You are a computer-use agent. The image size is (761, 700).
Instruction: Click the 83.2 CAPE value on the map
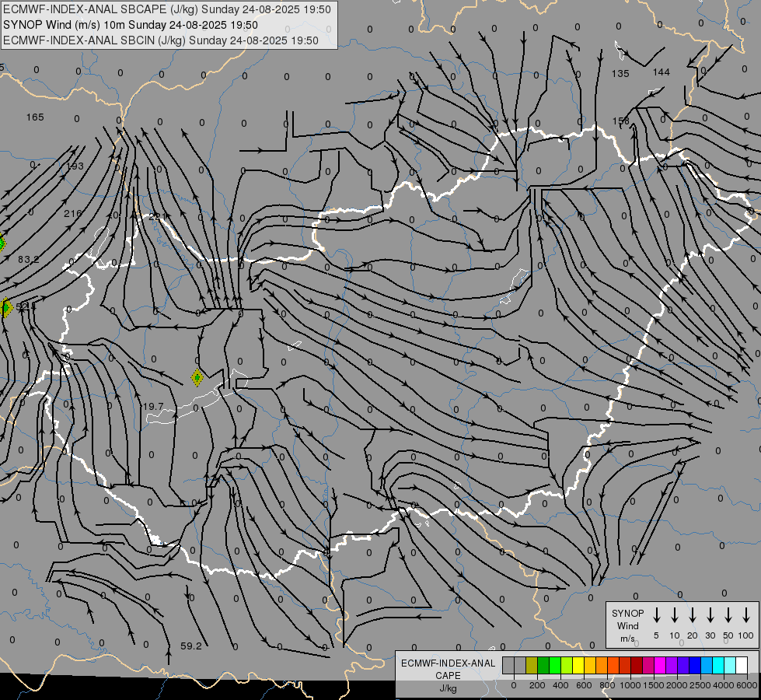pyautogui.click(x=29, y=260)
